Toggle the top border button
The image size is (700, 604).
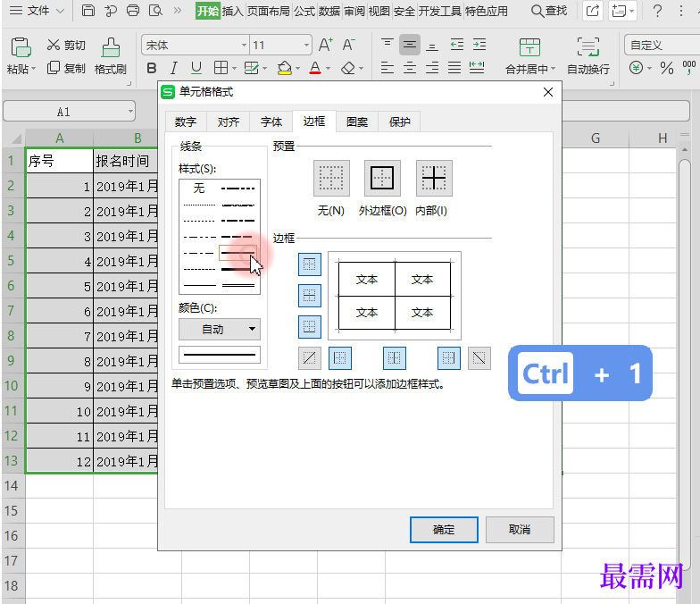click(x=309, y=264)
